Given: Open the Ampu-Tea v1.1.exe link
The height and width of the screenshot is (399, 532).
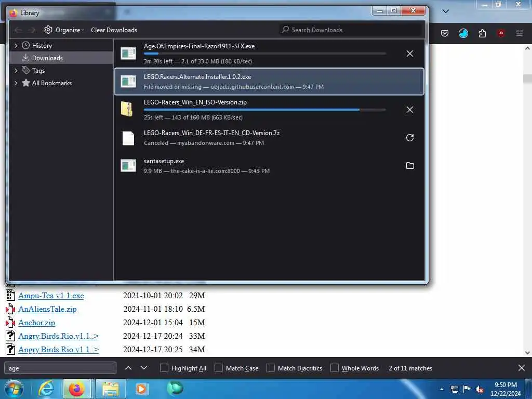Looking at the screenshot, I should point(51,295).
